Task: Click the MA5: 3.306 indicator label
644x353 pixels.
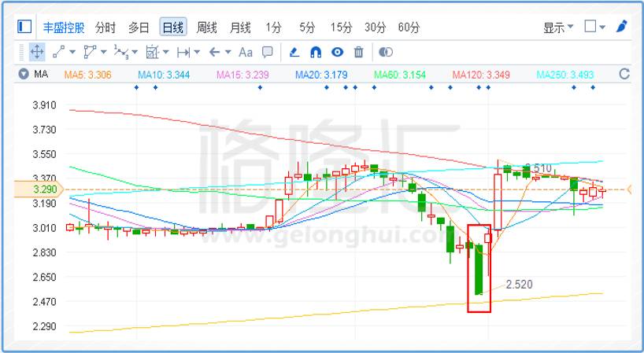Action: (x=88, y=75)
